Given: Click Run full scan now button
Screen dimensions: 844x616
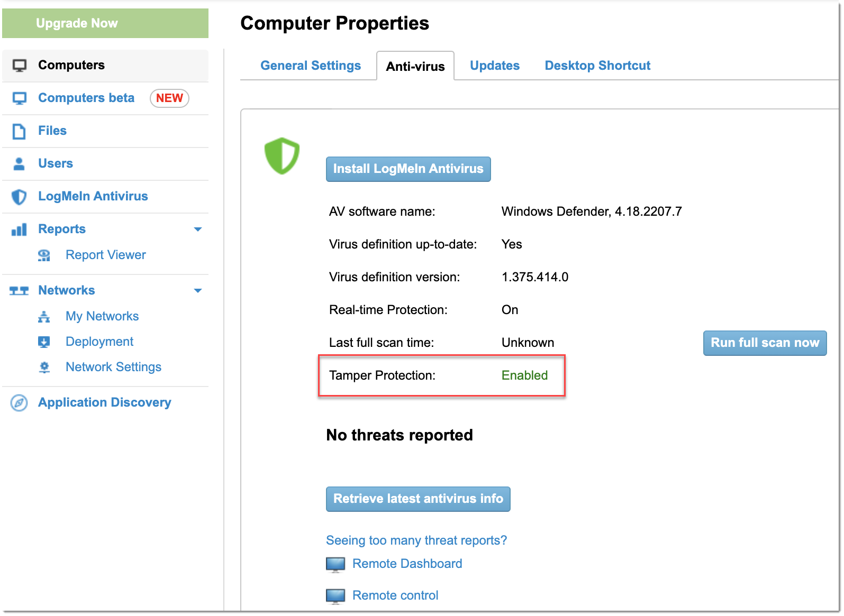Looking at the screenshot, I should (765, 343).
